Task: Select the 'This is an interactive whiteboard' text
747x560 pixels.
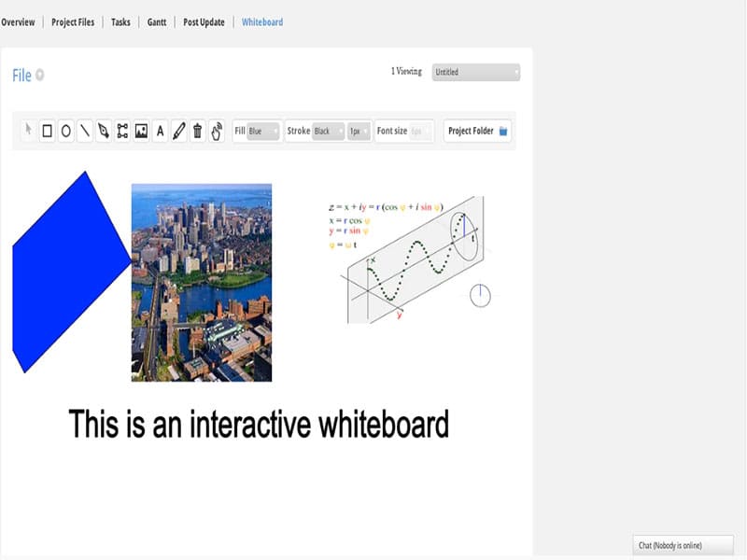Action: click(x=259, y=424)
